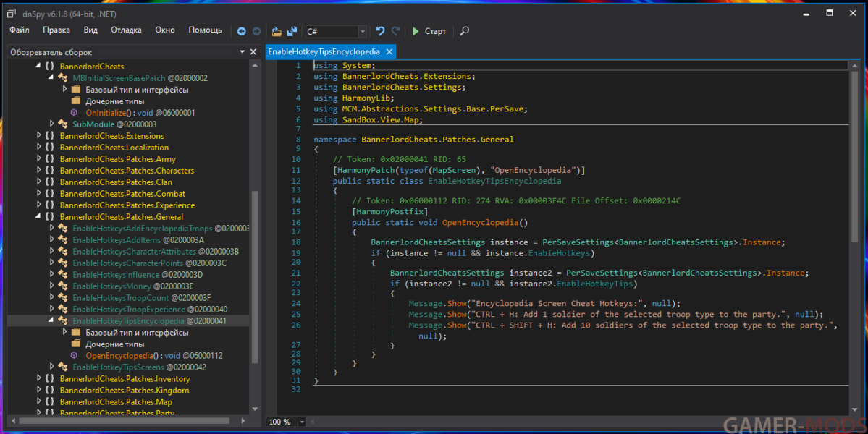Expand the EnableHotkeysMoney class node
868x434 pixels.
pyautogui.click(x=51, y=286)
